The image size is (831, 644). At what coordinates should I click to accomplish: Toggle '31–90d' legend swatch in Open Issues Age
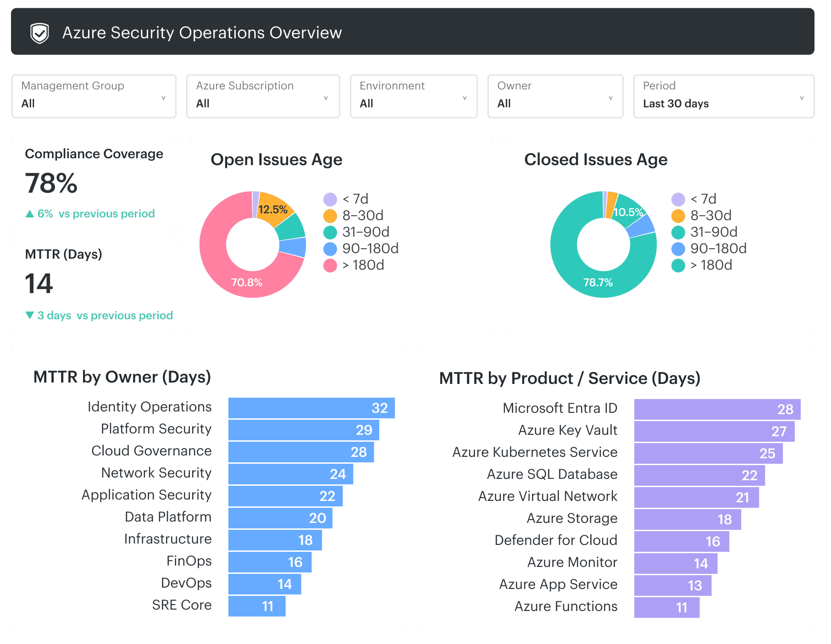330,232
